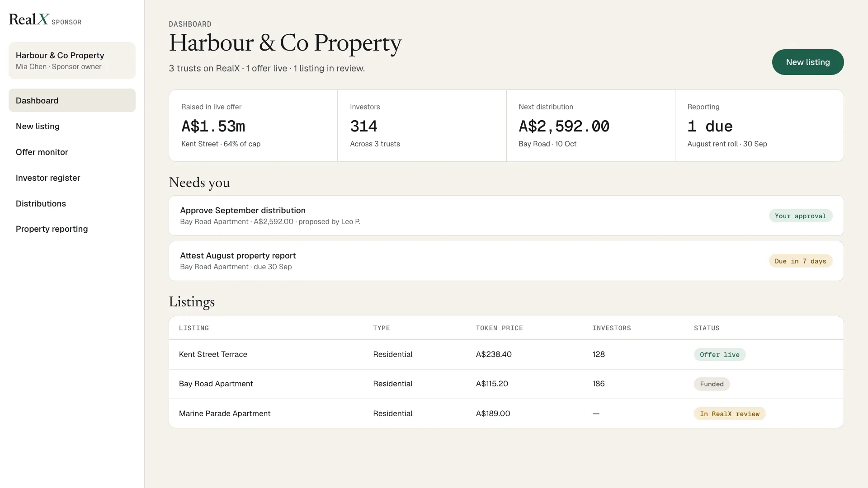Screen dimensions: 868x488
Task: Click the INVESTORS column header
Action: point(611,328)
